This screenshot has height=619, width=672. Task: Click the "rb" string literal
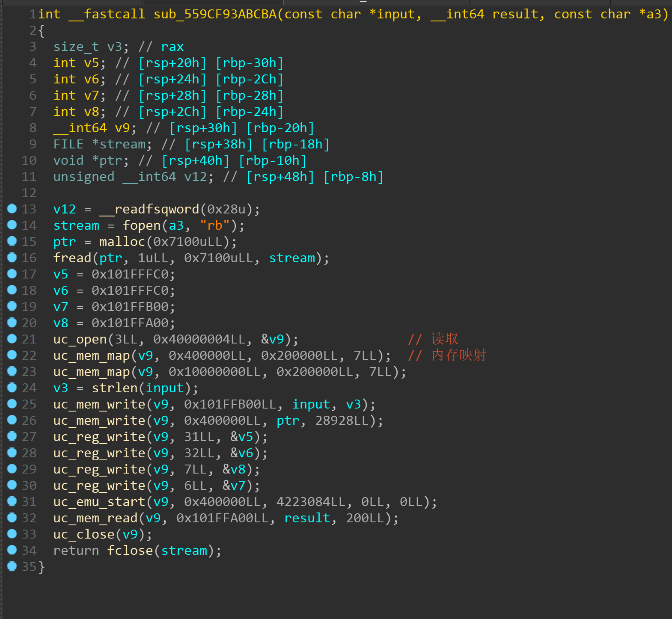tap(215, 225)
